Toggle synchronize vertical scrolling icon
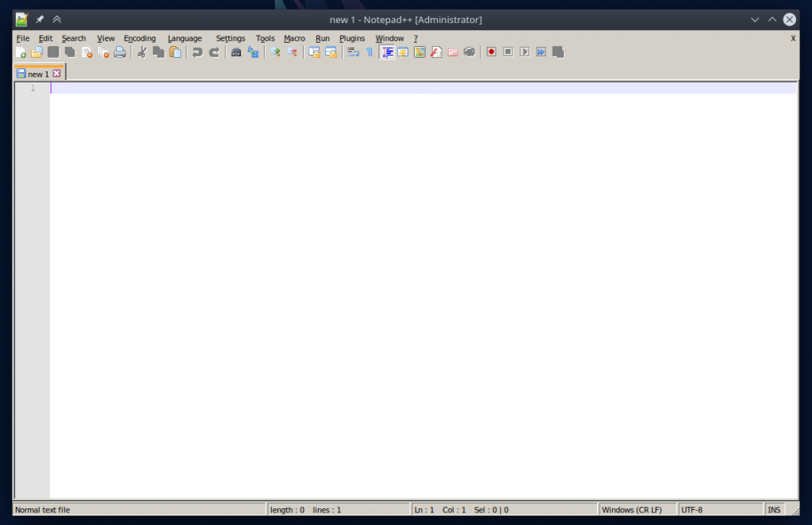This screenshot has height=525, width=812. coord(314,52)
